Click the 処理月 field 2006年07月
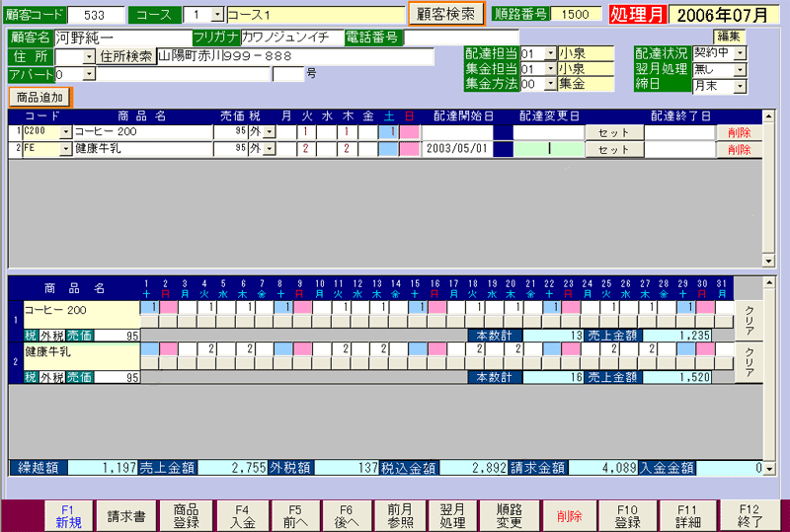This screenshot has width=790, height=532. [x=723, y=15]
